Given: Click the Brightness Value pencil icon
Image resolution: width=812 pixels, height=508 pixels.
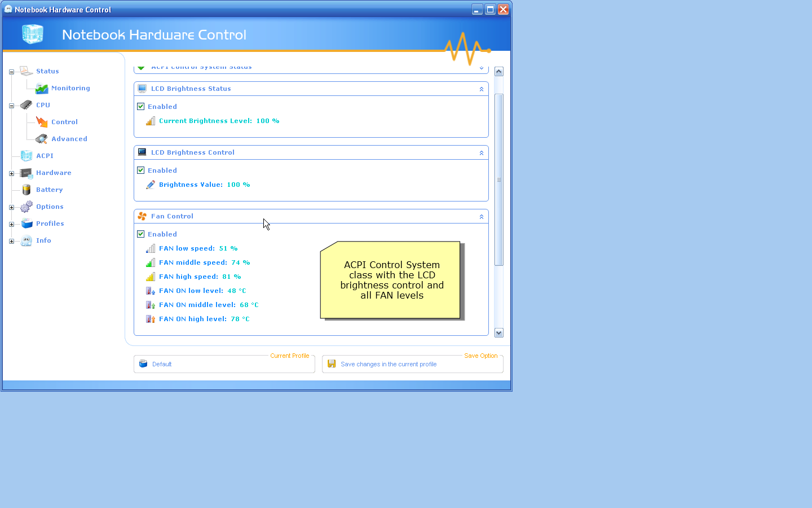Looking at the screenshot, I should pyautogui.click(x=151, y=185).
